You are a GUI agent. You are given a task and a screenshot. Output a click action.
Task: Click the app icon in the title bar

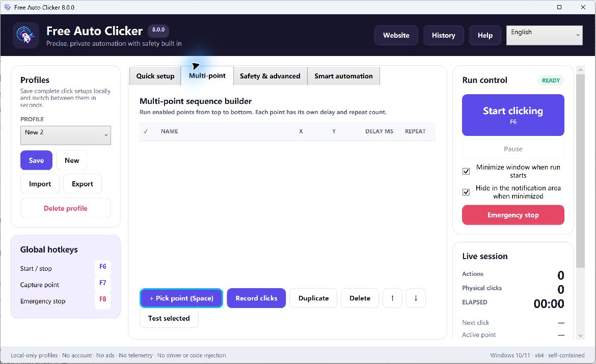tap(7, 7)
